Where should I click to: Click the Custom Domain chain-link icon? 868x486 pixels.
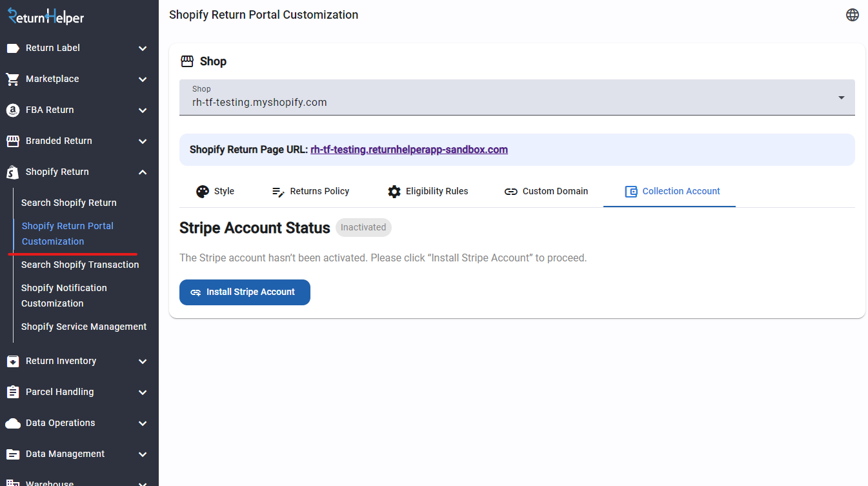point(510,191)
